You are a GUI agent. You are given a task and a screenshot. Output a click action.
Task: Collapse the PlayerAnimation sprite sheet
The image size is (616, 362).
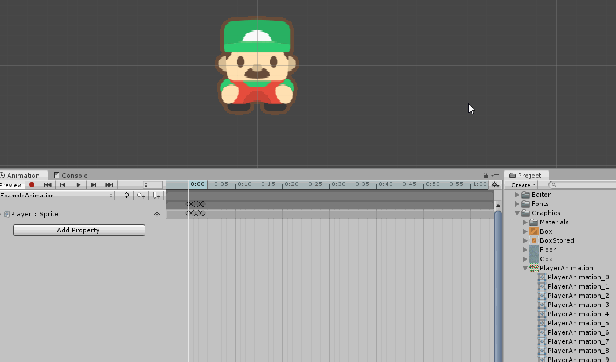tap(525, 268)
